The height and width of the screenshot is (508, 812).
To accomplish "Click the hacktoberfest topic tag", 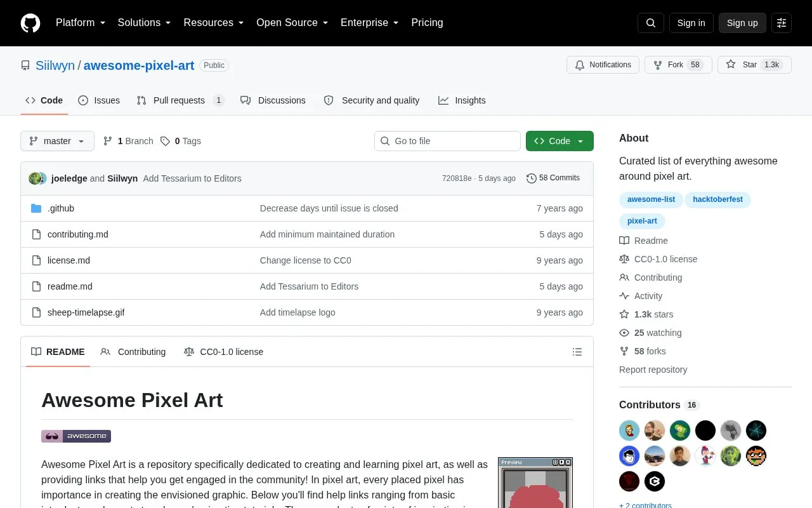I will [x=717, y=199].
